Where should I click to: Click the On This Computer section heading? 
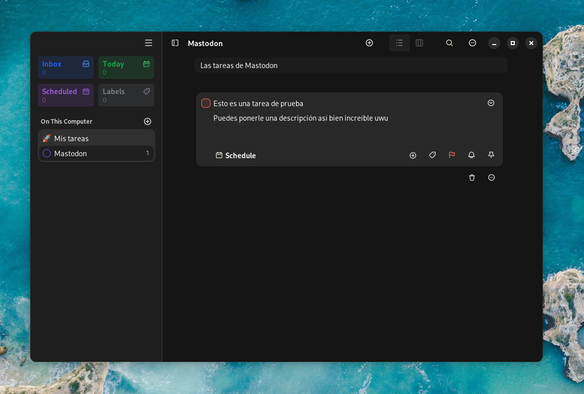coord(66,121)
